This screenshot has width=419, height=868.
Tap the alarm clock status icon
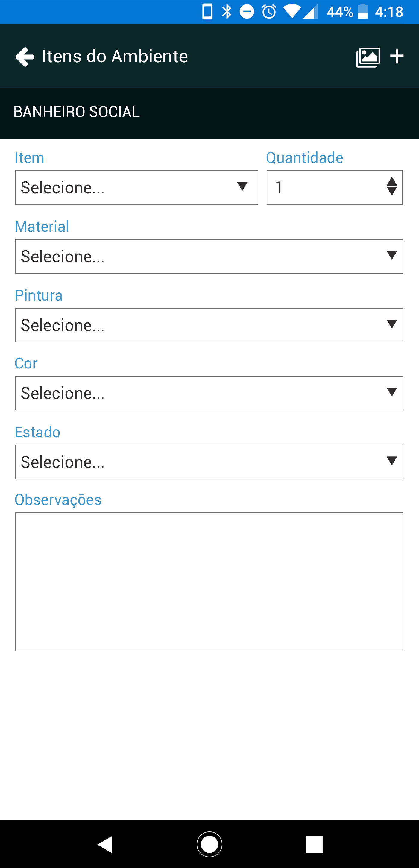(269, 11)
